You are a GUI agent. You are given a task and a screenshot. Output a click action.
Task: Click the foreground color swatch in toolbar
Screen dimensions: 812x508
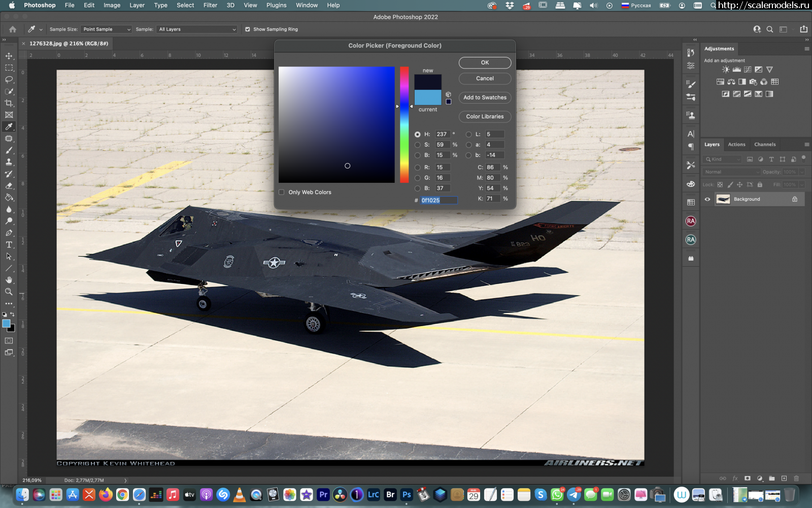(x=6, y=324)
